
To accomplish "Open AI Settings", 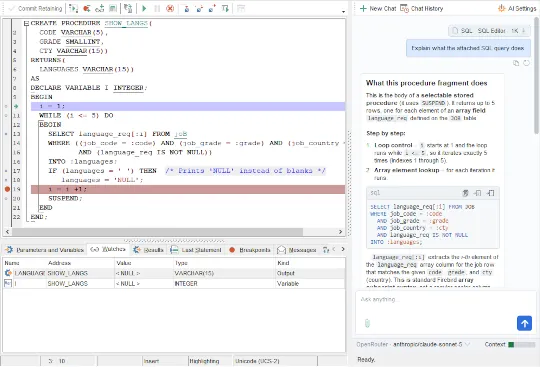I will tap(517, 9).
